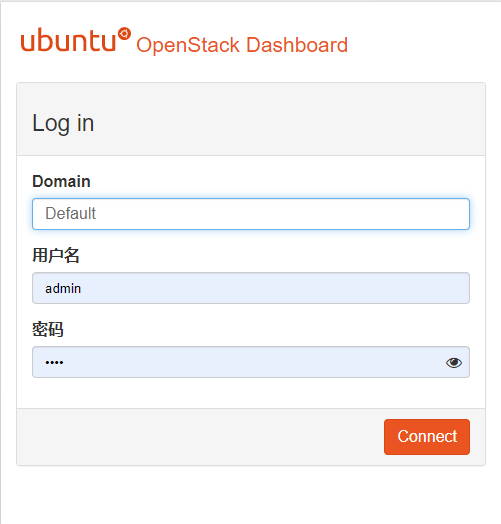The image size is (501, 524).
Task: Click the OpenStack Dashboard title text
Action: [x=242, y=45]
